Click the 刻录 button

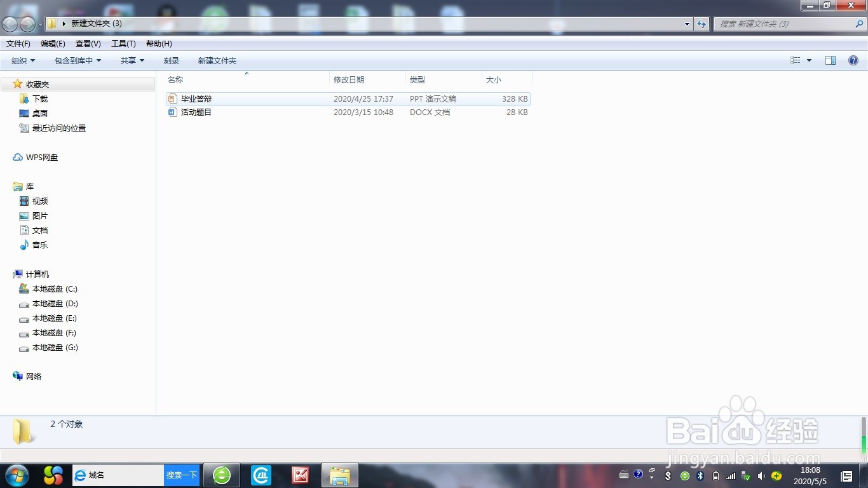tap(172, 61)
